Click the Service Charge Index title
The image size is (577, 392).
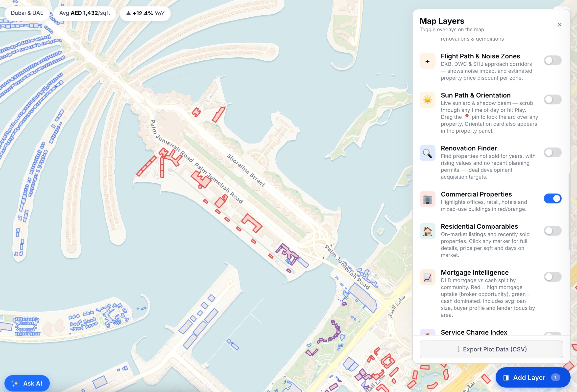474,332
